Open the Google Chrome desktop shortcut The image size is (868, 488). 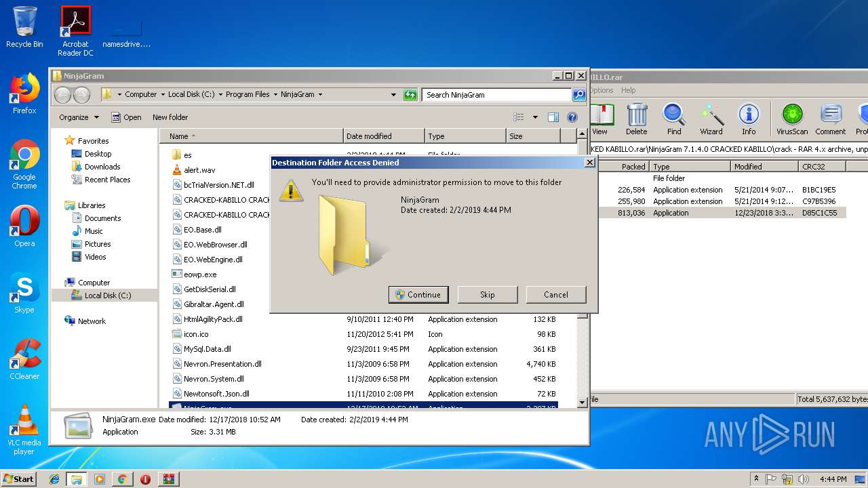point(24,164)
